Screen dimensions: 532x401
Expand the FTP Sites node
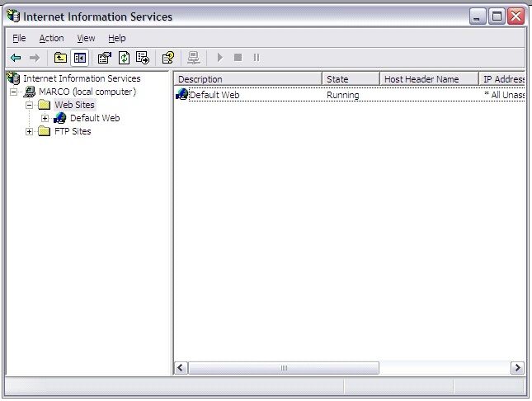pos(29,132)
